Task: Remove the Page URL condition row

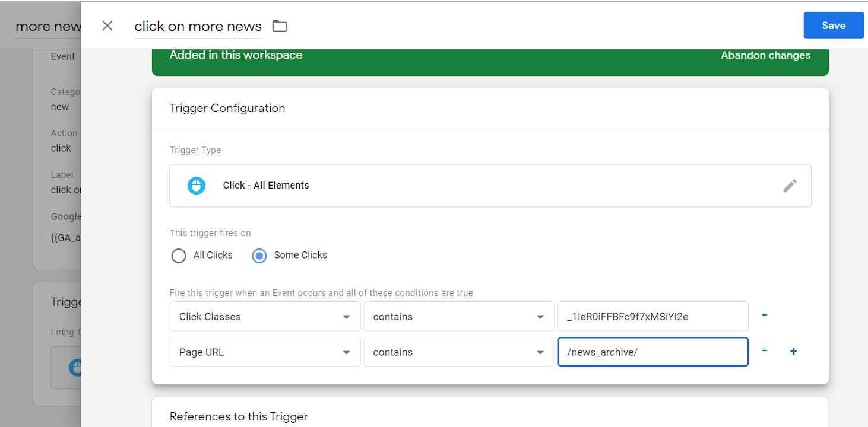Action: (765, 351)
